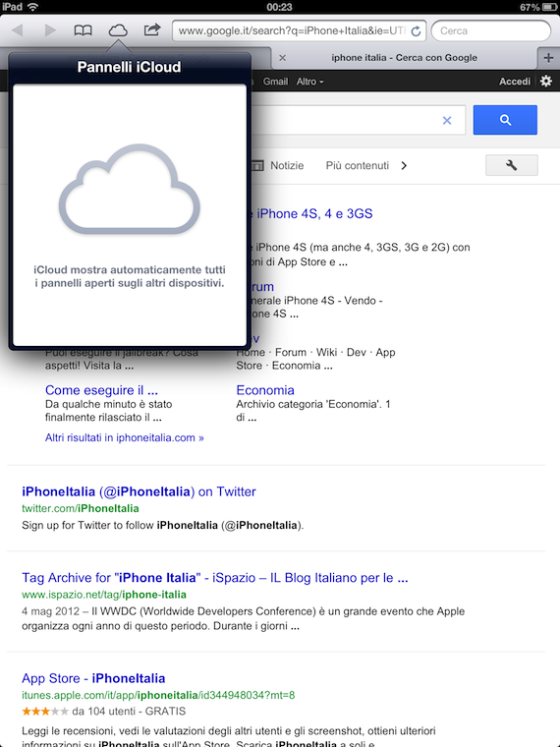Open Altri risultati in iphoneitalia.com link

pos(125,437)
